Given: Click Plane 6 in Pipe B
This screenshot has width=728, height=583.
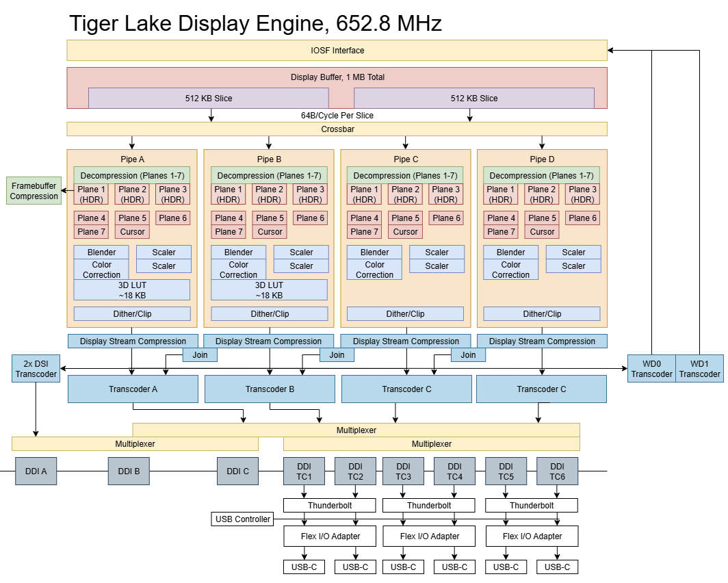Looking at the screenshot, I should 310,218.
